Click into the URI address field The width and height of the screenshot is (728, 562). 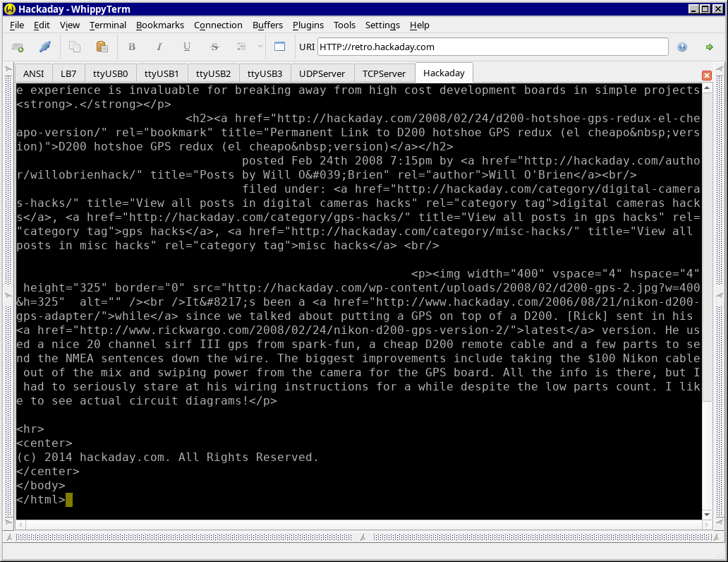pos(492,47)
